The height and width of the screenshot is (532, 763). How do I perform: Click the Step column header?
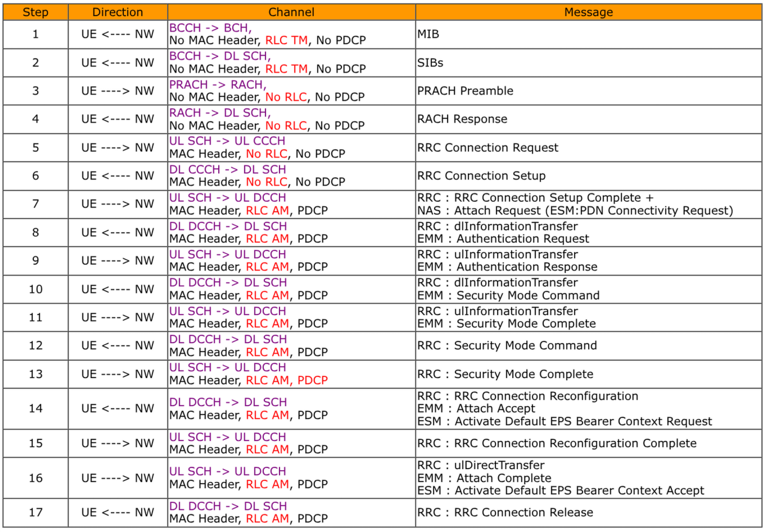pyautogui.click(x=35, y=12)
